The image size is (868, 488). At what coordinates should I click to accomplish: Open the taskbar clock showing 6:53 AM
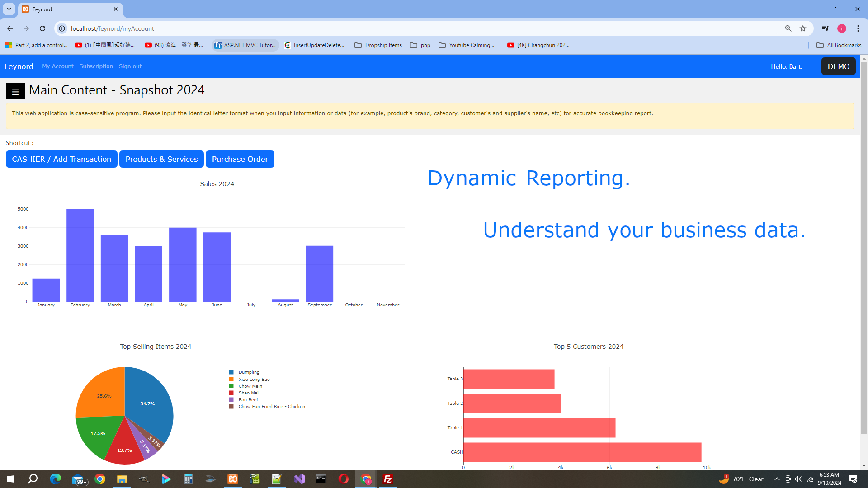point(829,479)
